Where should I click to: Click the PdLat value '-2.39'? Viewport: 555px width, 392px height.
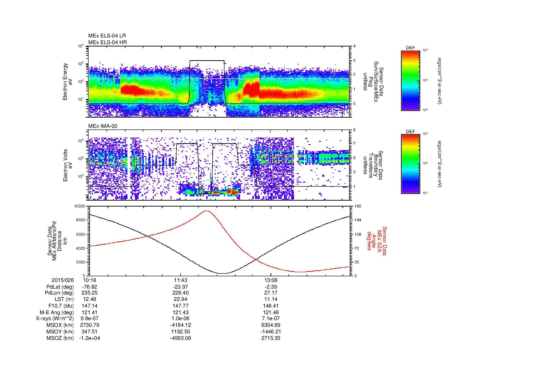[271, 287]
